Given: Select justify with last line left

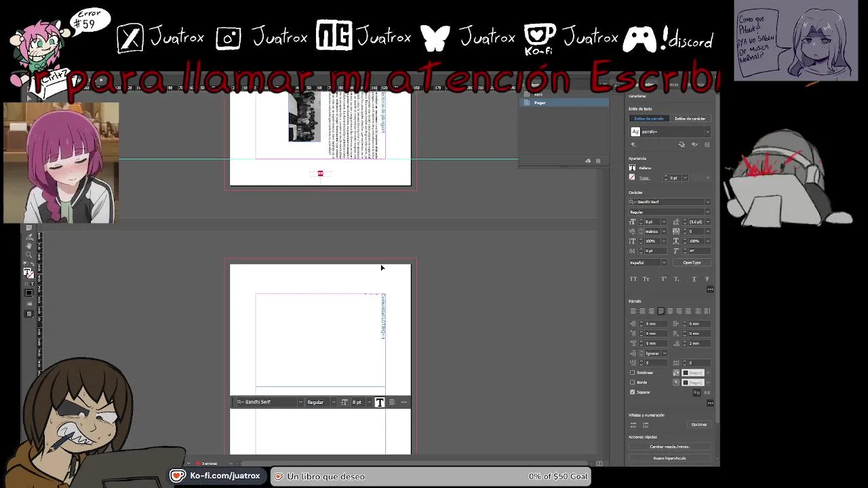Looking at the screenshot, I should [x=660, y=310].
